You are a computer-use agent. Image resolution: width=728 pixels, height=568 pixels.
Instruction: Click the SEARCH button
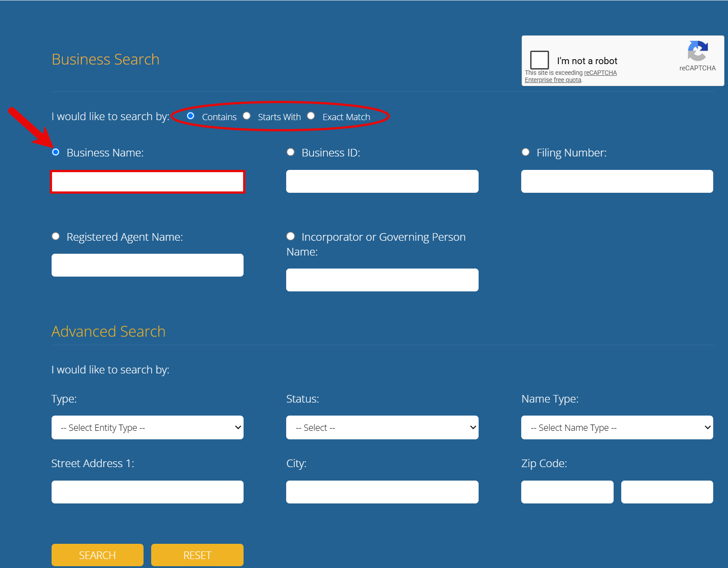click(97, 555)
